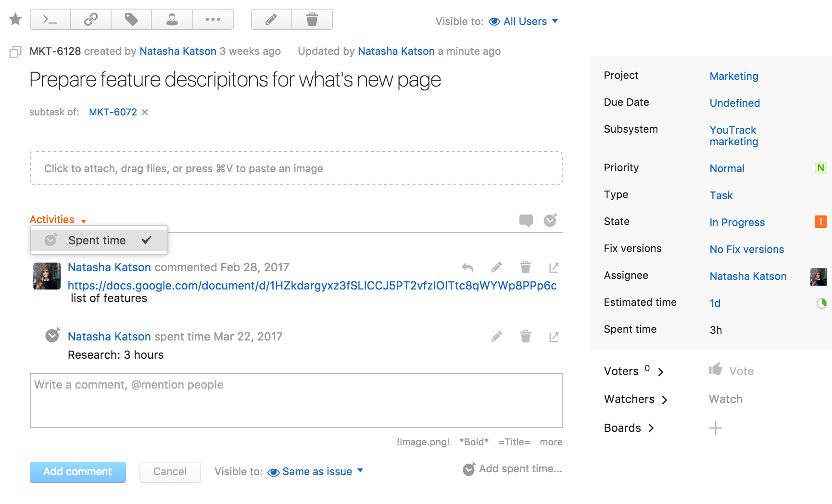Toggle Spent time option in Activities menu
This screenshot has width=832, height=504.
[99, 240]
